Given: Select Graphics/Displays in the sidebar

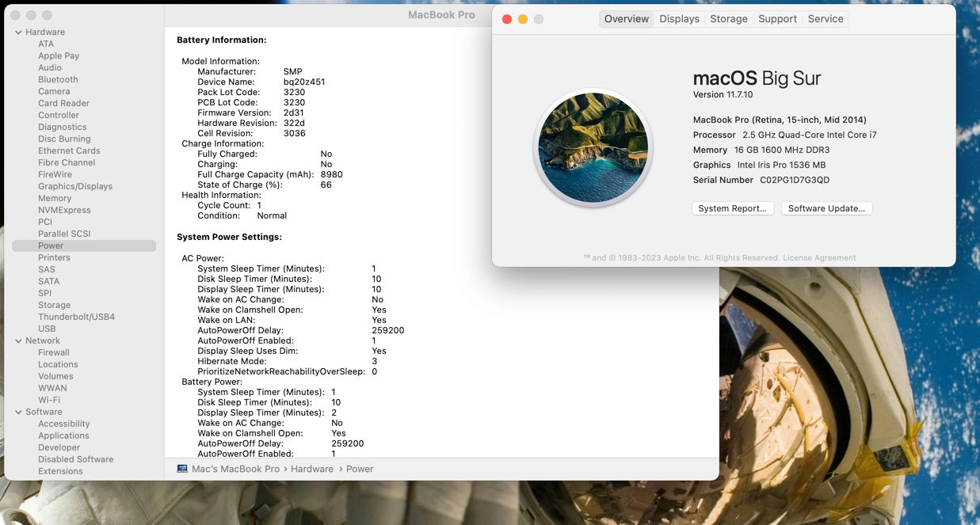Looking at the screenshot, I should point(75,187).
